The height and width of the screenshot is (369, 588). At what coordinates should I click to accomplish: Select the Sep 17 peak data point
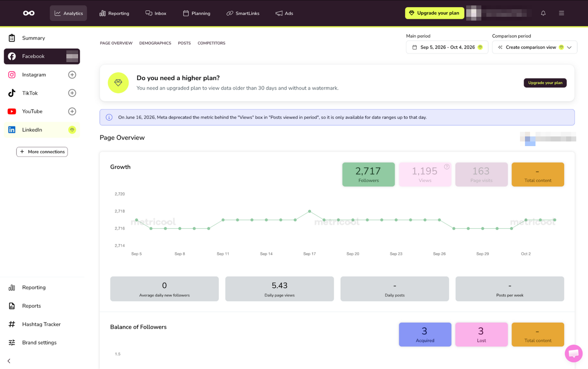[310, 211]
